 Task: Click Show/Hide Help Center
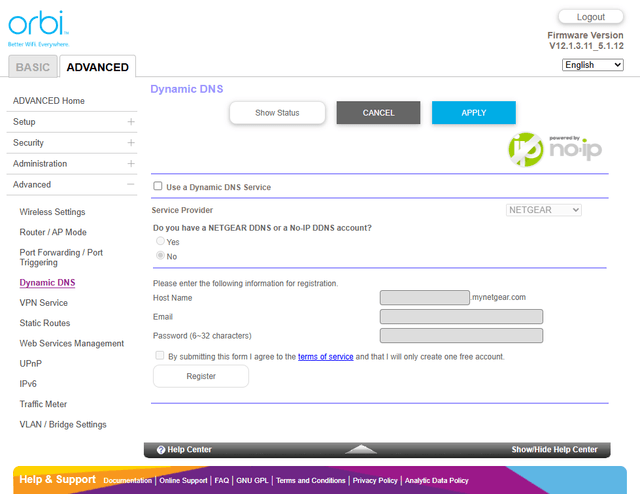554,449
